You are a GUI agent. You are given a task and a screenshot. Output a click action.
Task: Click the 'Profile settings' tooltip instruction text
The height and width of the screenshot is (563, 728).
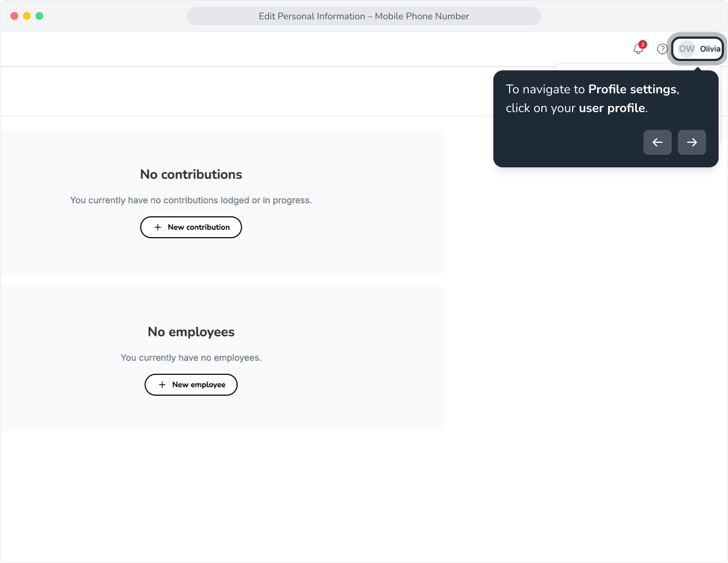click(x=592, y=99)
